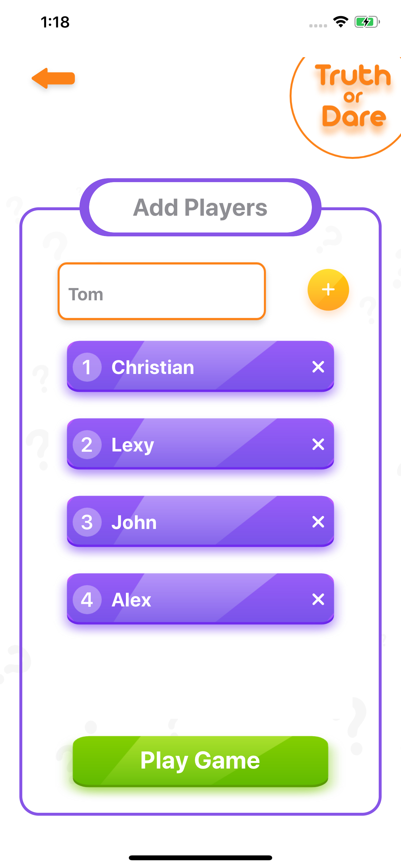Image resolution: width=401 pixels, height=868 pixels.
Task: Tap the Wi-Fi icon in status bar
Action: [341, 22]
